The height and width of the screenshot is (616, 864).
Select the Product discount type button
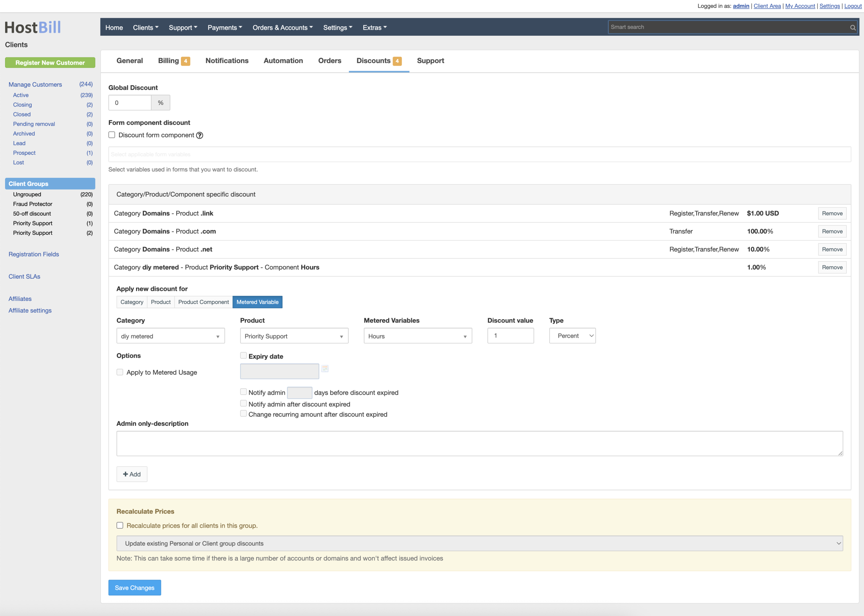pyautogui.click(x=161, y=302)
